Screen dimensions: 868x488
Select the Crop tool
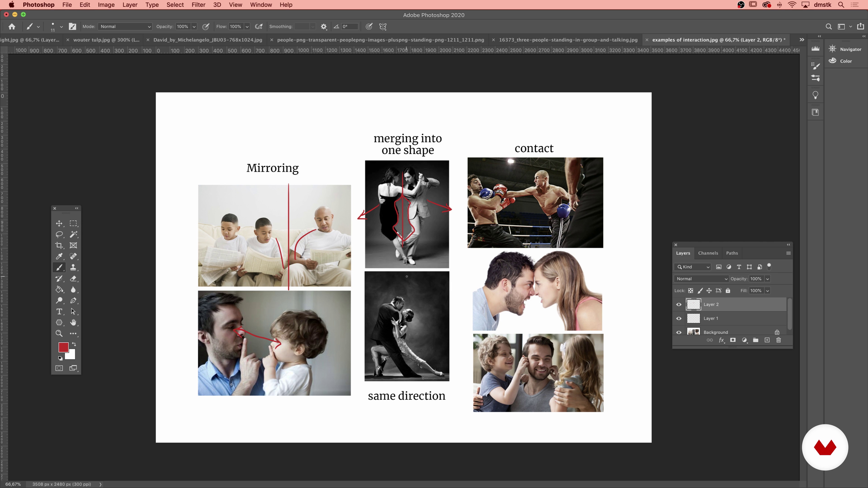(x=59, y=246)
